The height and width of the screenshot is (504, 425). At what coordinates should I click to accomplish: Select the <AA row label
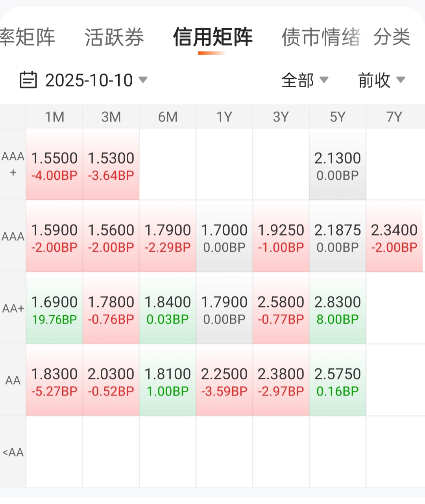coord(13,452)
